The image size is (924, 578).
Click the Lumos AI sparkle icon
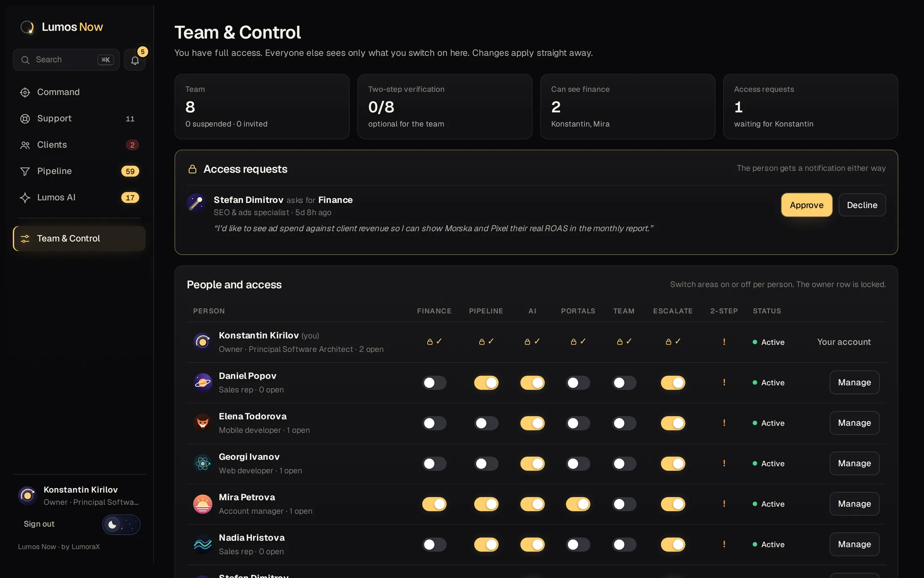[x=25, y=198]
